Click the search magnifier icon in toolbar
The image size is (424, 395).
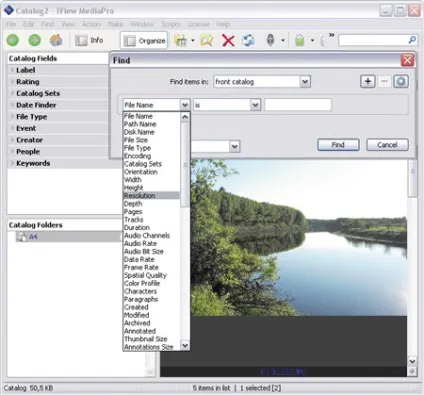[412, 40]
